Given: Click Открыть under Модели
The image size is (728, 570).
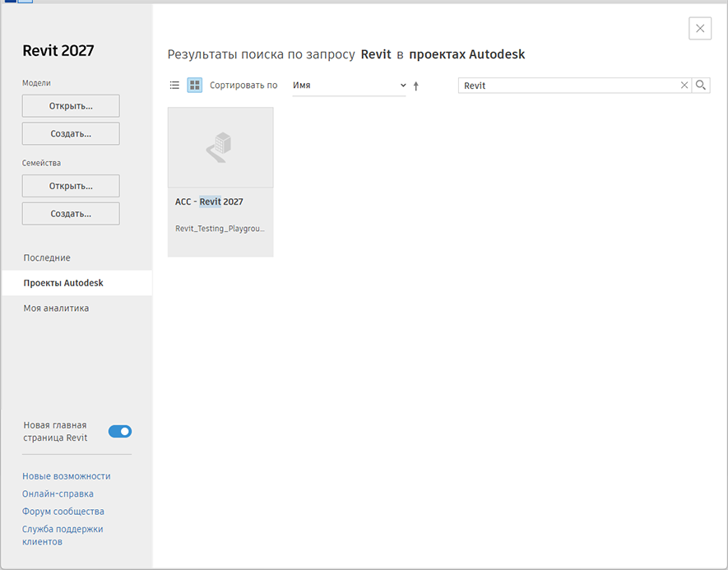Looking at the screenshot, I should (71, 106).
